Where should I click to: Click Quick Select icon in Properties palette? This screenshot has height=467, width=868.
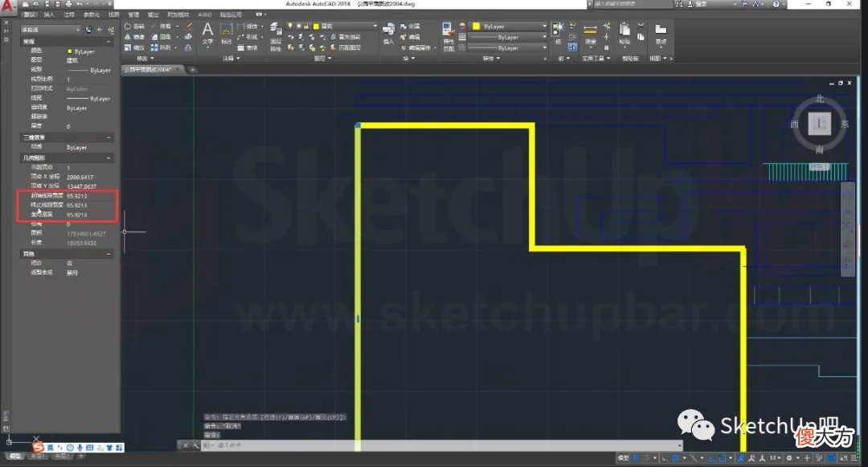point(111,30)
